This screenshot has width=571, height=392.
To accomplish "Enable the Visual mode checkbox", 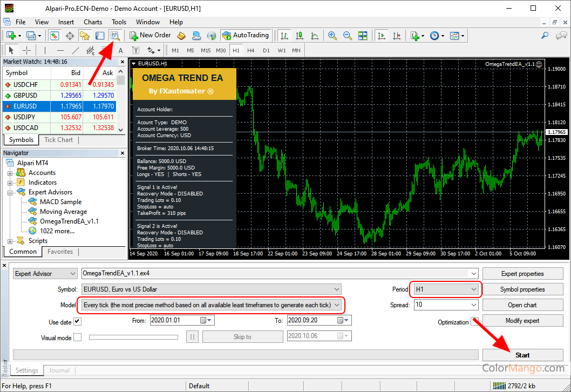I will [x=78, y=337].
